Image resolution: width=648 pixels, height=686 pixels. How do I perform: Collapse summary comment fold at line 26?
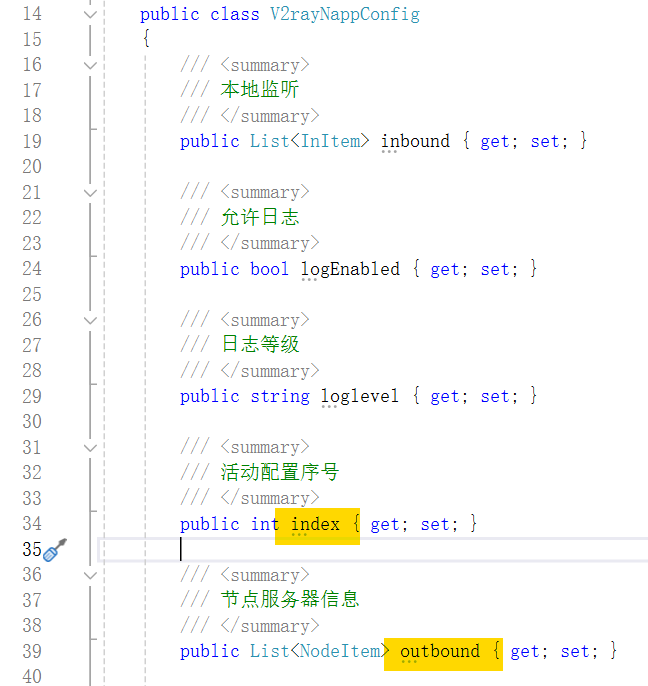[91, 320]
